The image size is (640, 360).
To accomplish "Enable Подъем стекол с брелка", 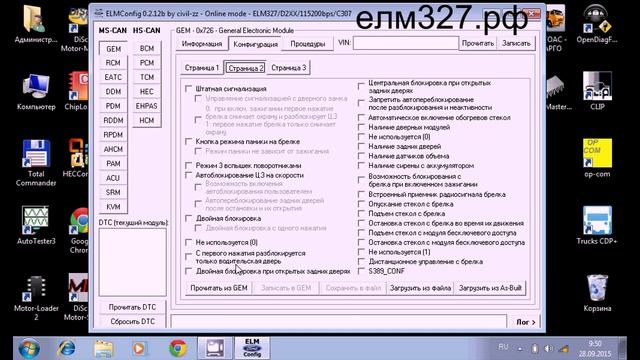I will (361, 213).
